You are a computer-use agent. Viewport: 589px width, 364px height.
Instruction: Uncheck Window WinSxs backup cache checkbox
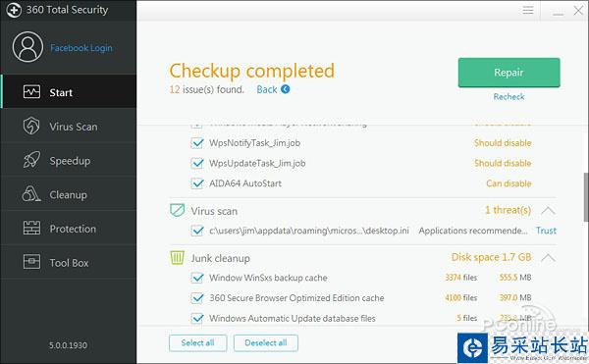(197, 278)
